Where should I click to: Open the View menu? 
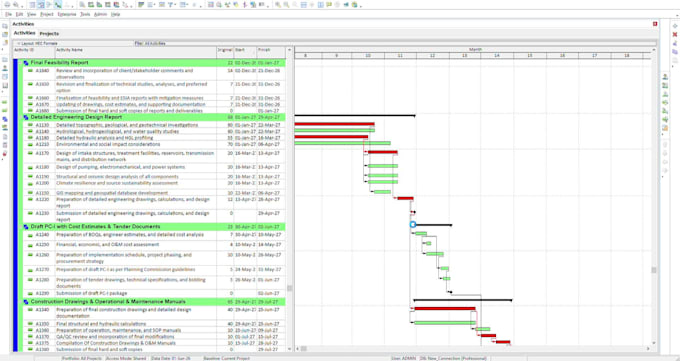pyautogui.click(x=32, y=14)
